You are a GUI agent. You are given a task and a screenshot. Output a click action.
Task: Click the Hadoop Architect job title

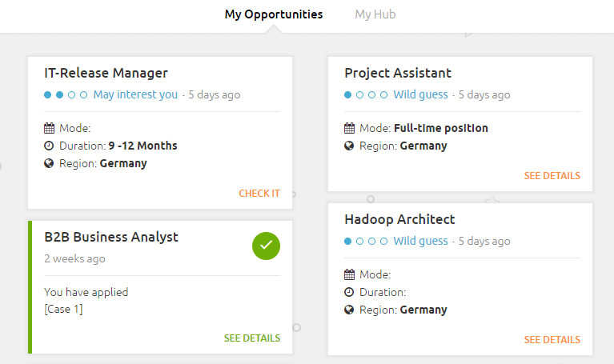coord(399,219)
